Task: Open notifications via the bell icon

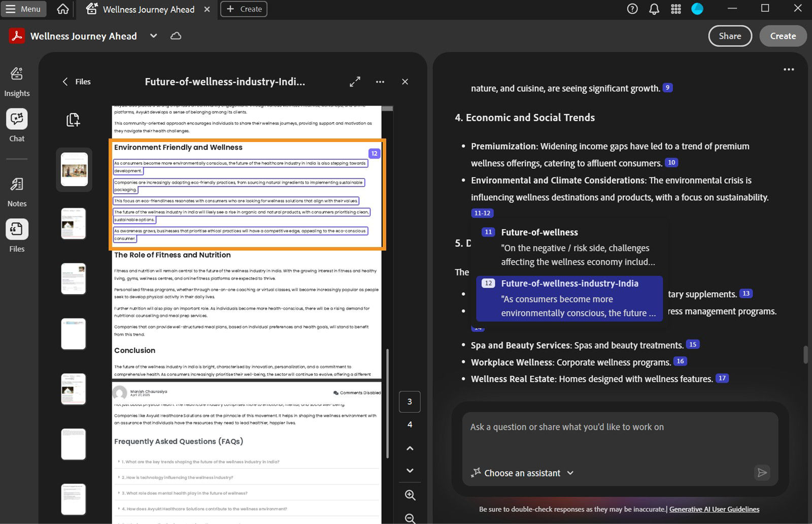Action: tap(654, 9)
